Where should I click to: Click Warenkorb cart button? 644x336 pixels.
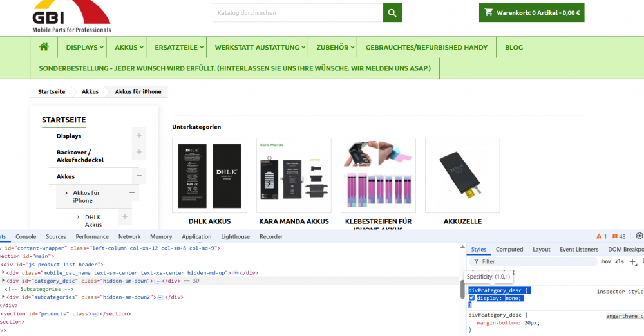(x=531, y=13)
